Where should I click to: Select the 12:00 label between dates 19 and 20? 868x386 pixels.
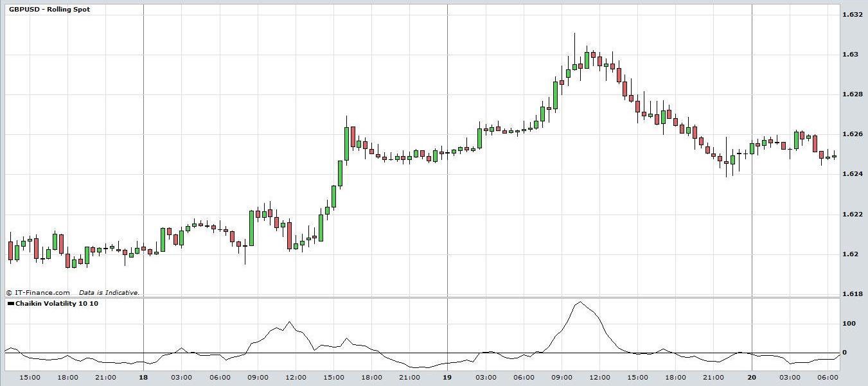(x=600, y=378)
